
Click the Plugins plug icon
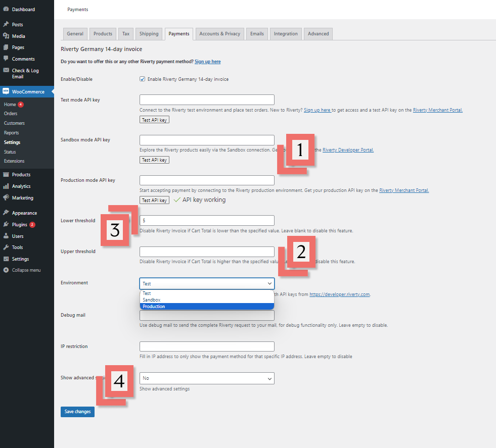(6, 224)
